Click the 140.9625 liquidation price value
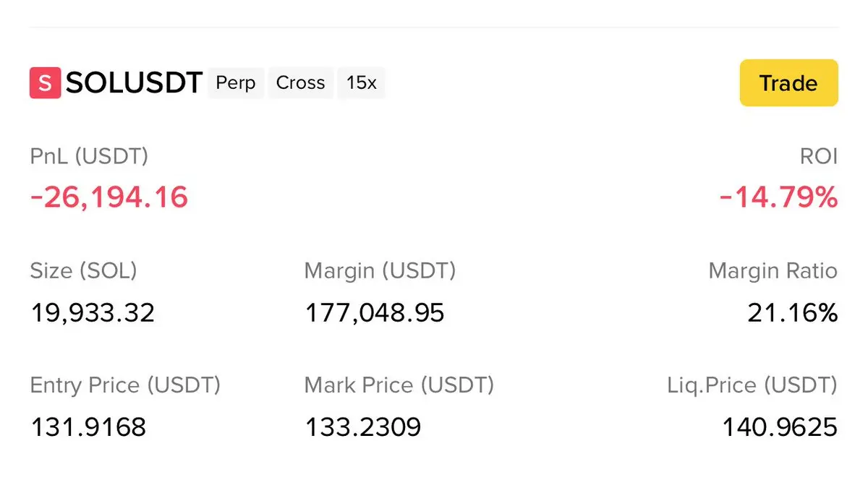Screen dimensions: 868x501 tap(780, 427)
